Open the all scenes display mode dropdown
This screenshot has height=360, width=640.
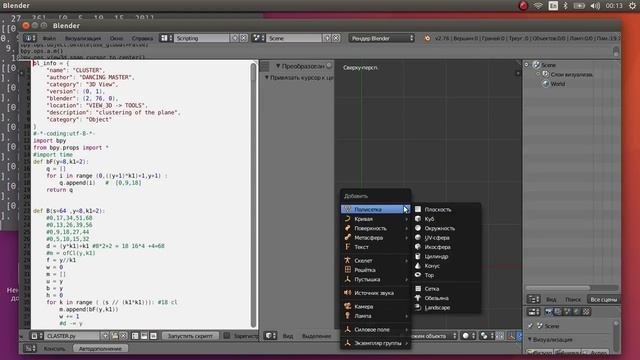pos(604,299)
